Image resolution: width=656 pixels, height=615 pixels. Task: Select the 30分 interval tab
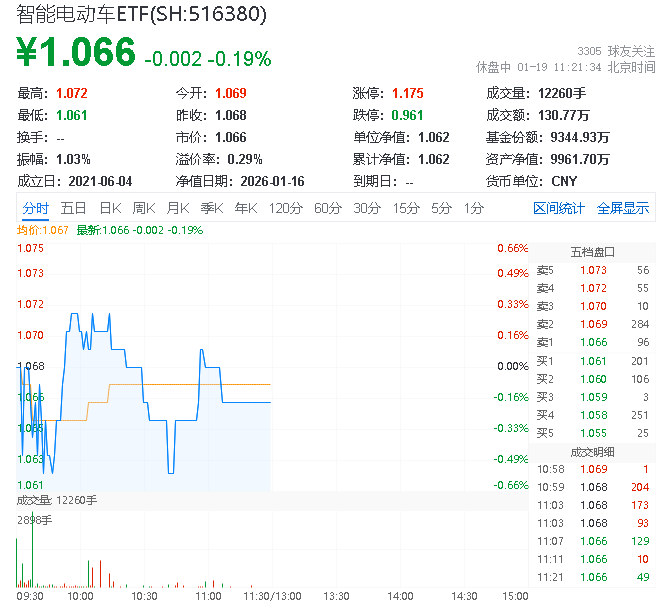pyautogui.click(x=367, y=208)
